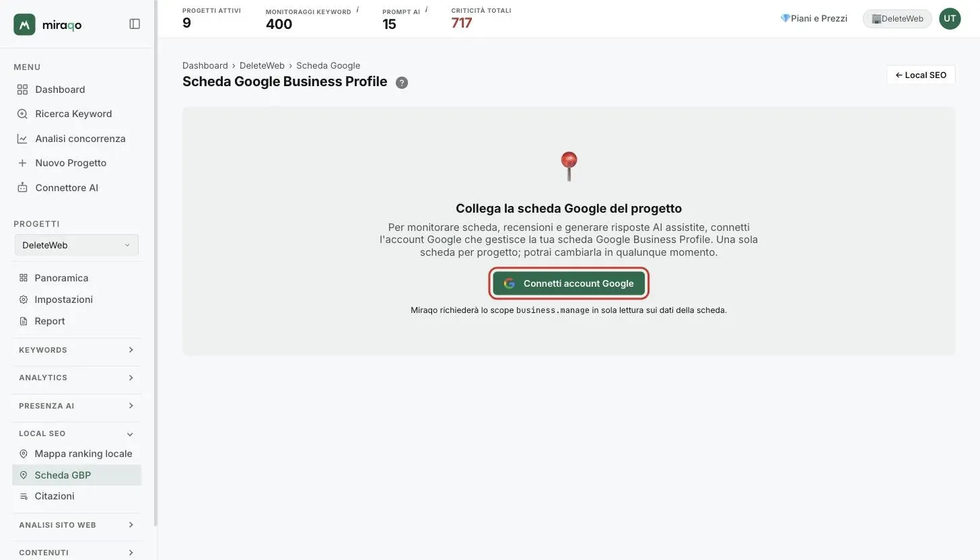Click the chart icon for Analisi concorrenza
The width and height of the screenshot is (980, 560).
(x=22, y=139)
